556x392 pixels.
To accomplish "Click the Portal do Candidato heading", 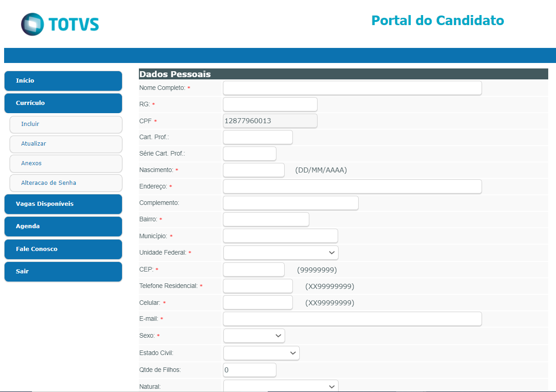I will pos(438,21).
